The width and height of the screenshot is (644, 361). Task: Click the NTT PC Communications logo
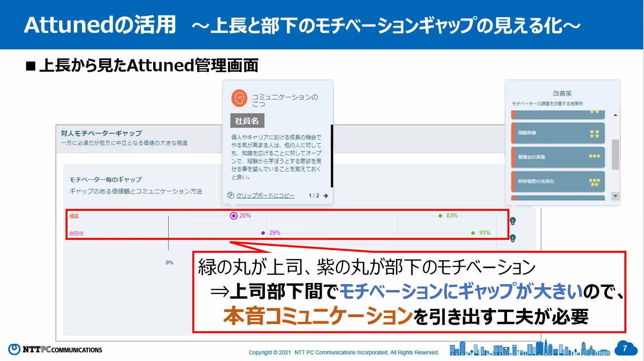pos(56,349)
